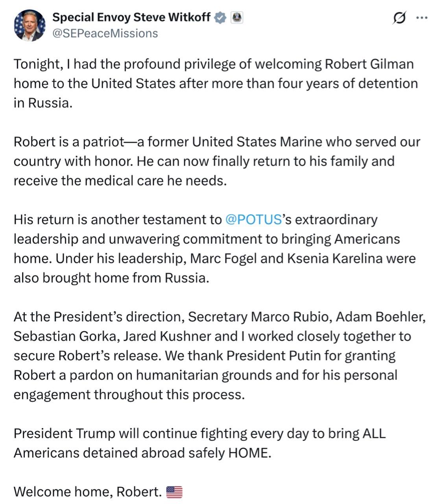Click the paragraph beginning 'At the President's direction'

(x=220, y=356)
